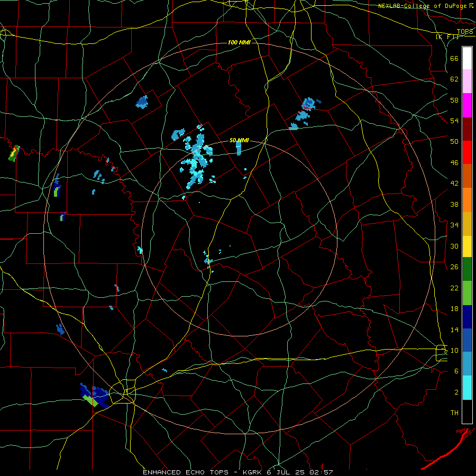The image size is (476, 476).
Task: Click the "38" legend value
Action: tap(454, 204)
